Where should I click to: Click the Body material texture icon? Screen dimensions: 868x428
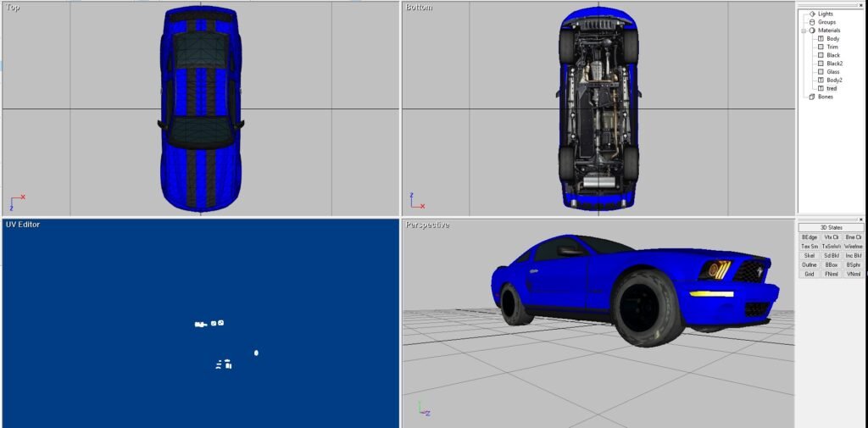pyautogui.click(x=821, y=39)
